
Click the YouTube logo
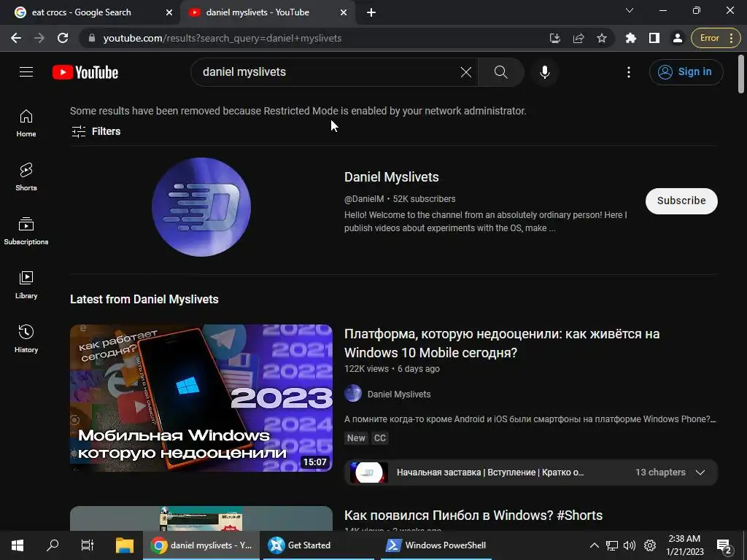(85, 72)
